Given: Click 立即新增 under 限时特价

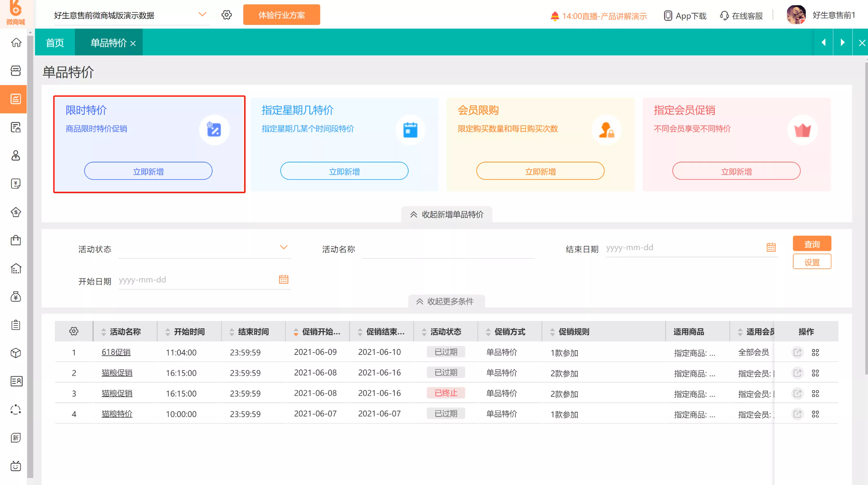Looking at the screenshot, I should coord(148,171).
